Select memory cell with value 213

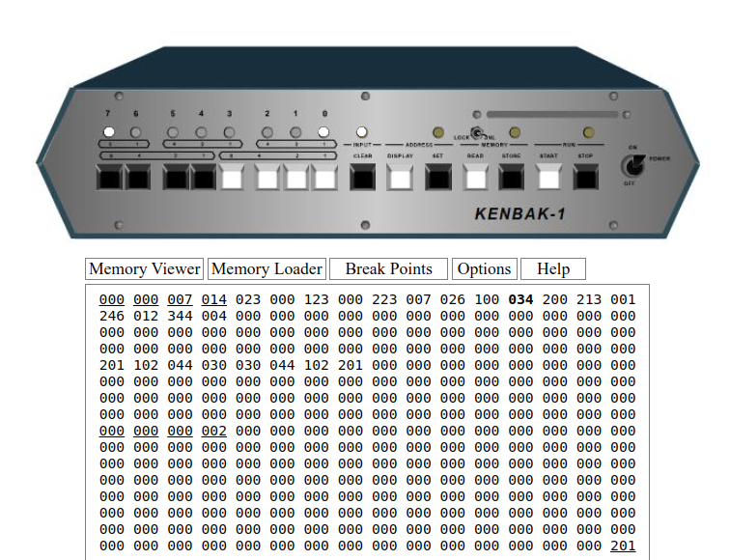(589, 299)
